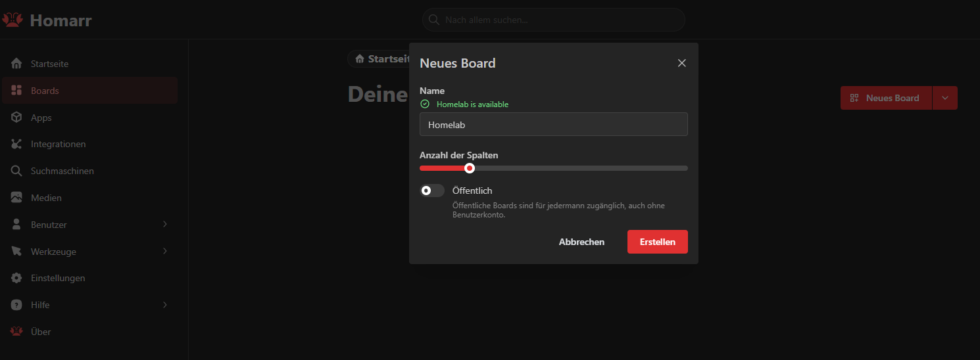The height and width of the screenshot is (360, 980).
Task: Click the Medien picture icon
Action: (x=17, y=198)
